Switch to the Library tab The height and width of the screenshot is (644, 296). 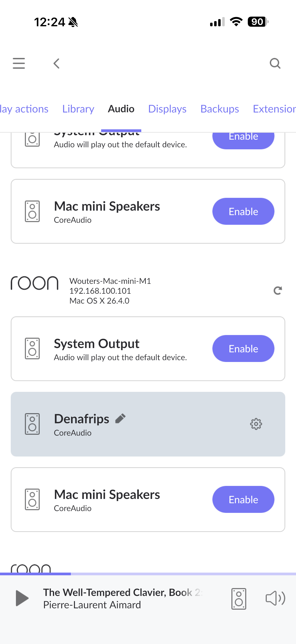pos(78,109)
